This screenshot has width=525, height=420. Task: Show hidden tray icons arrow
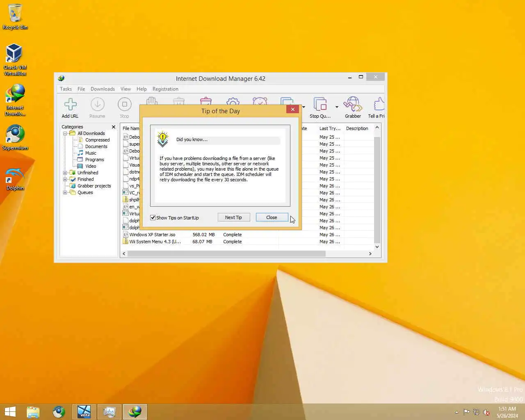pyautogui.click(x=457, y=412)
